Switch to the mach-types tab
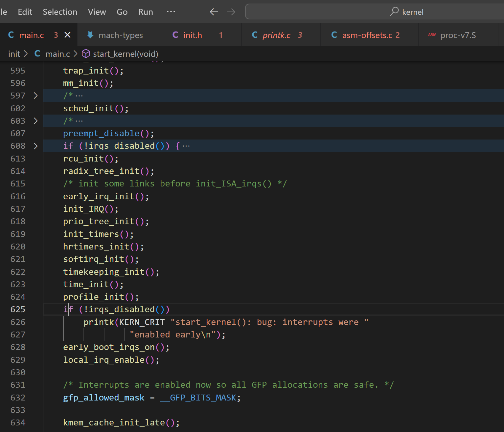This screenshot has width=504, height=432. coord(120,35)
